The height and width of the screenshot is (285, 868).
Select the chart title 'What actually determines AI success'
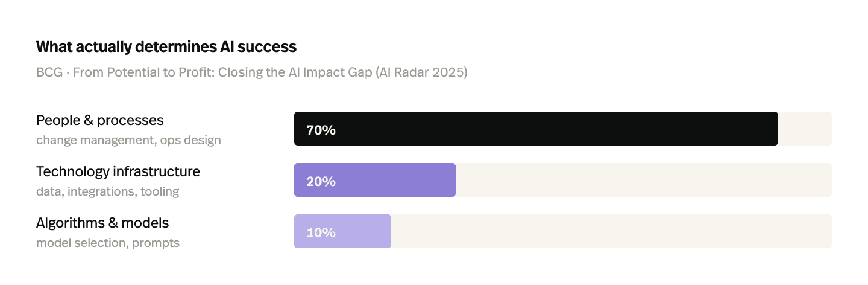pyautogui.click(x=166, y=46)
